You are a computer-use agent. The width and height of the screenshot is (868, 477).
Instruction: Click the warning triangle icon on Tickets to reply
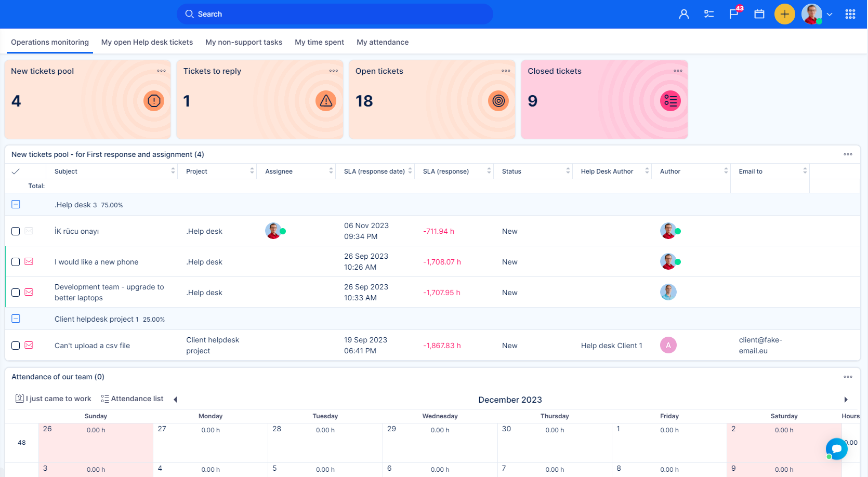tap(326, 101)
